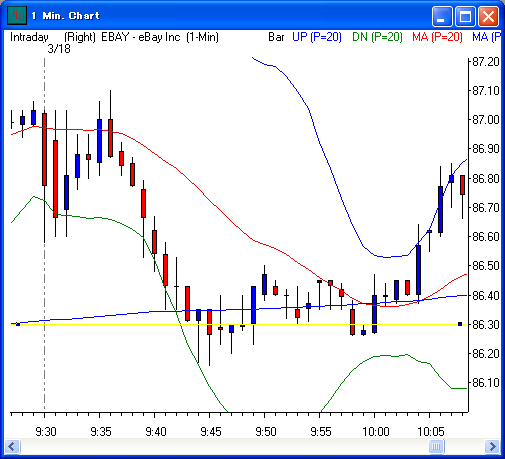505x459 pixels.
Task: Minimize the 1 Min. Chart window
Action: point(442,16)
